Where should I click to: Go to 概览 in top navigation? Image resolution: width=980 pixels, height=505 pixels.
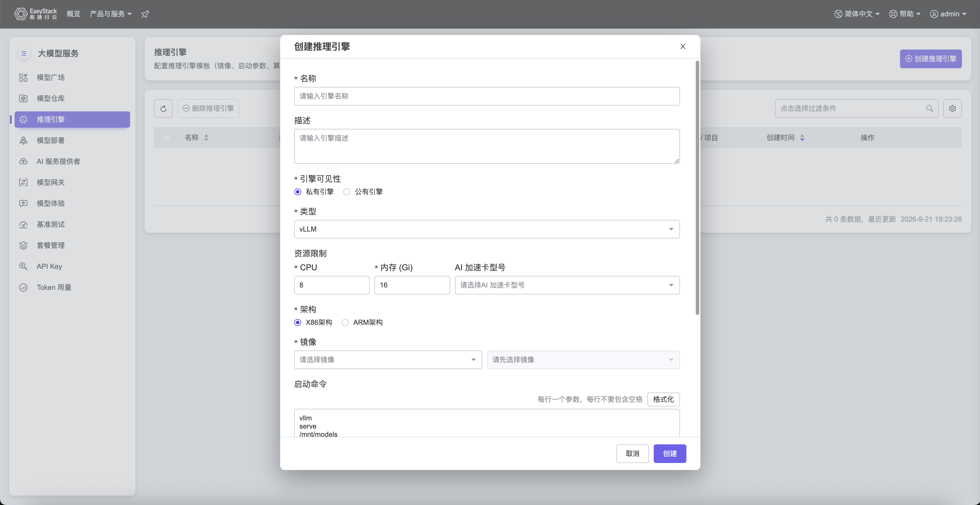(74, 14)
